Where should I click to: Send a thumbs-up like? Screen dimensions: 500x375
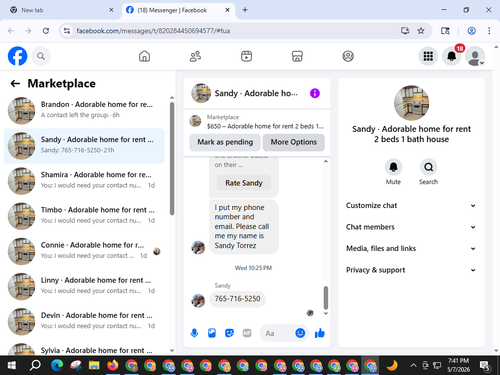coord(320,333)
